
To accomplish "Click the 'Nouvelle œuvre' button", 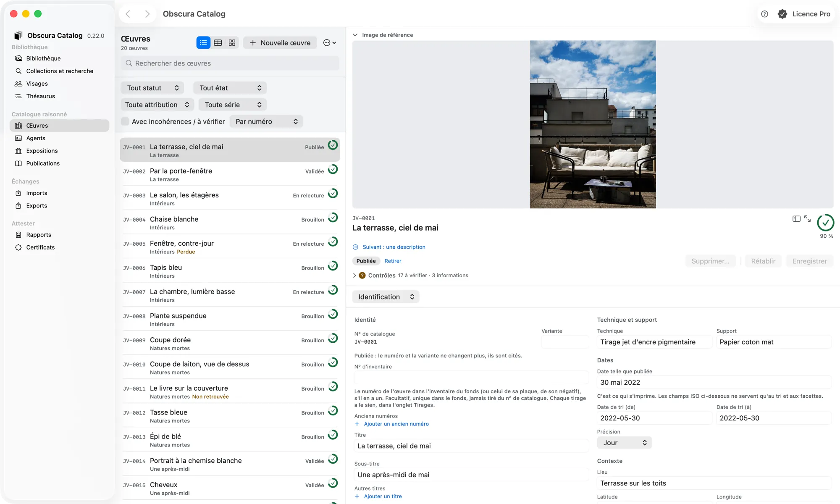I will tap(280, 43).
